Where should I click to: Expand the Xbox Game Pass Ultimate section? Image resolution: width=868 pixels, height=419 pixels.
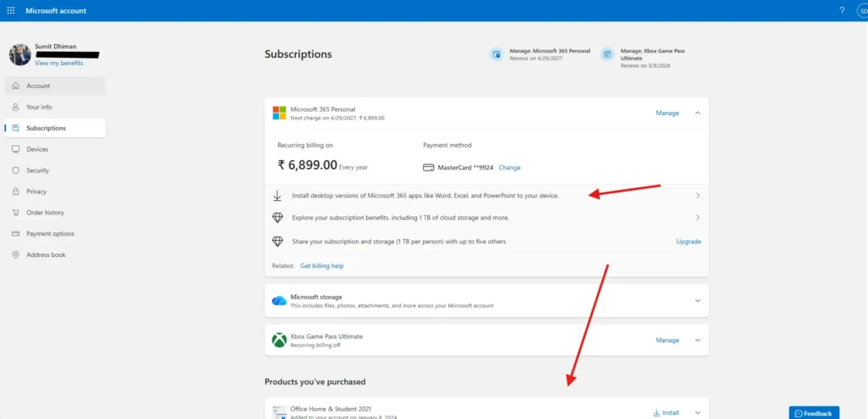click(x=698, y=340)
